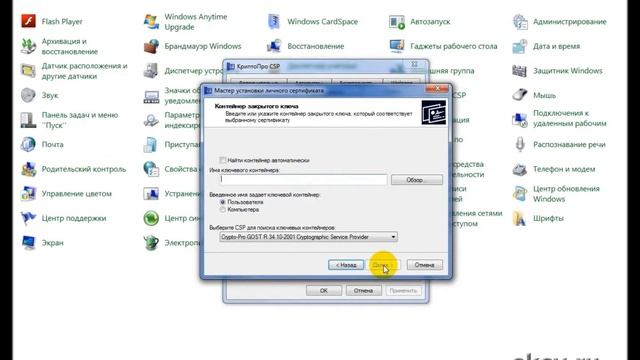Open Телефон и модем icon
This screenshot has width=640, height=360.
tap(520, 169)
